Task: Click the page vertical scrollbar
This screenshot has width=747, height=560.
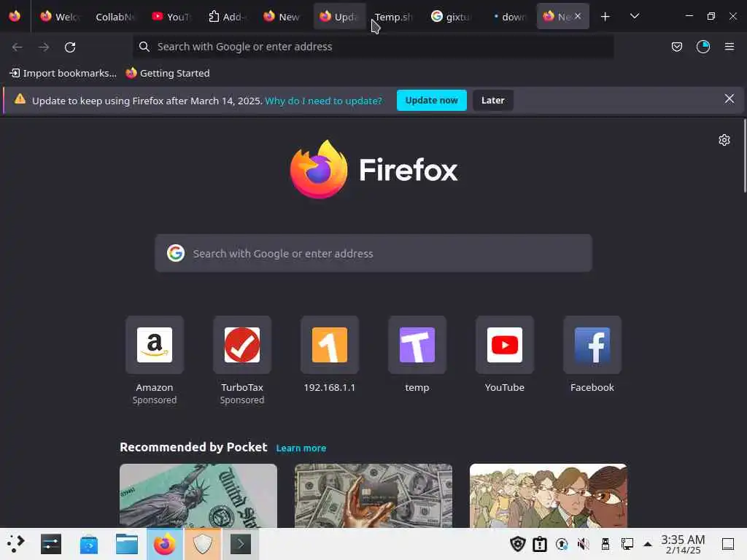Action: 745,156
